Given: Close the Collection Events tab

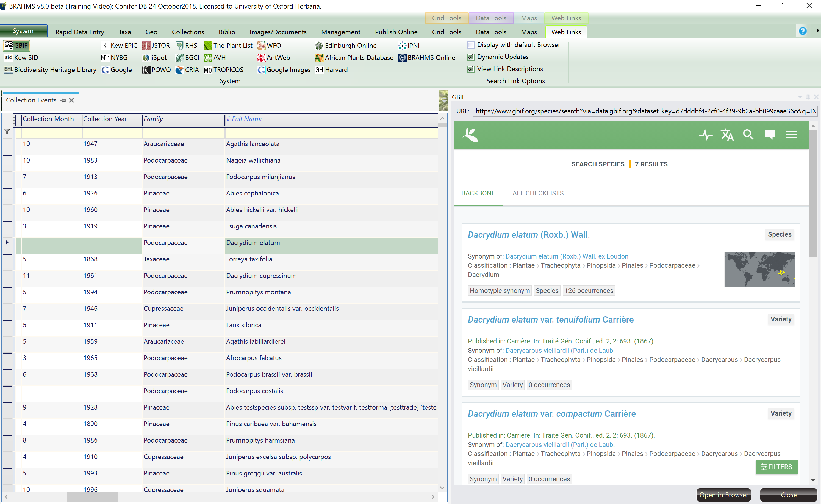Looking at the screenshot, I should (71, 100).
